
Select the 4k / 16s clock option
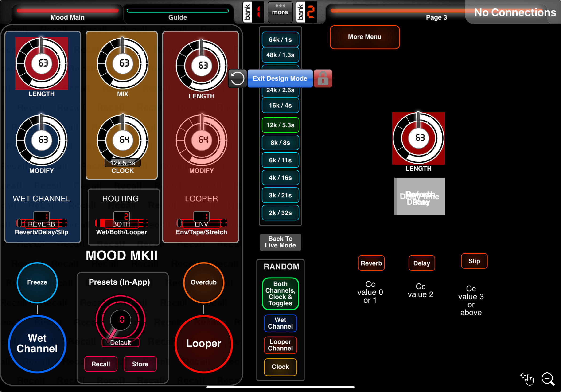coord(280,178)
